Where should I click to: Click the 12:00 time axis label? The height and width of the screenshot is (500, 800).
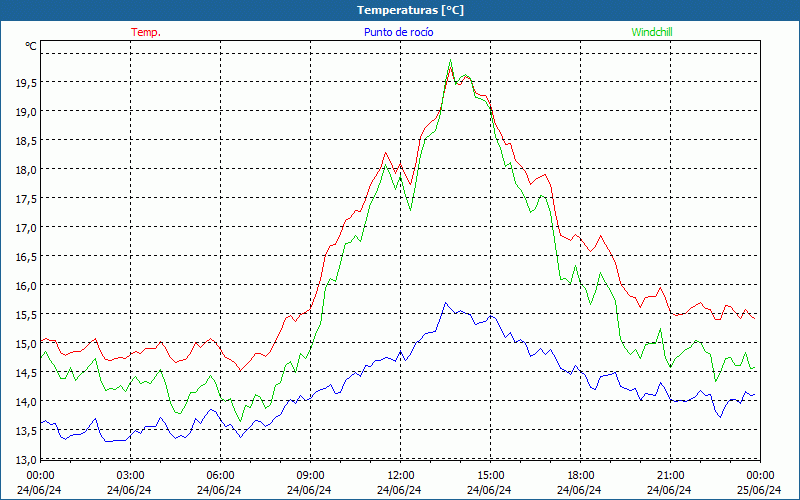[400, 475]
